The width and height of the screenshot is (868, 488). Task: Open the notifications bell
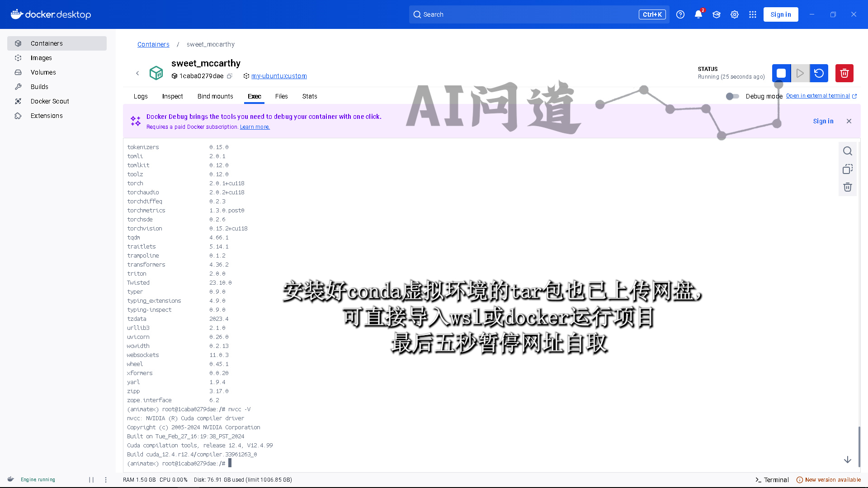[698, 14]
